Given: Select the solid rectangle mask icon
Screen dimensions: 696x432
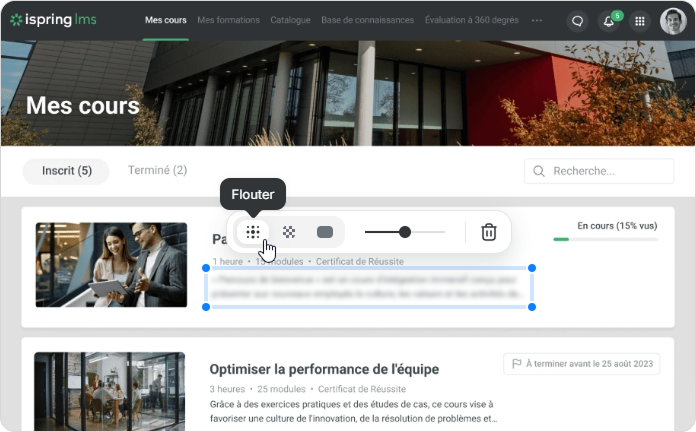Looking at the screenshot, I should [325, 232].
